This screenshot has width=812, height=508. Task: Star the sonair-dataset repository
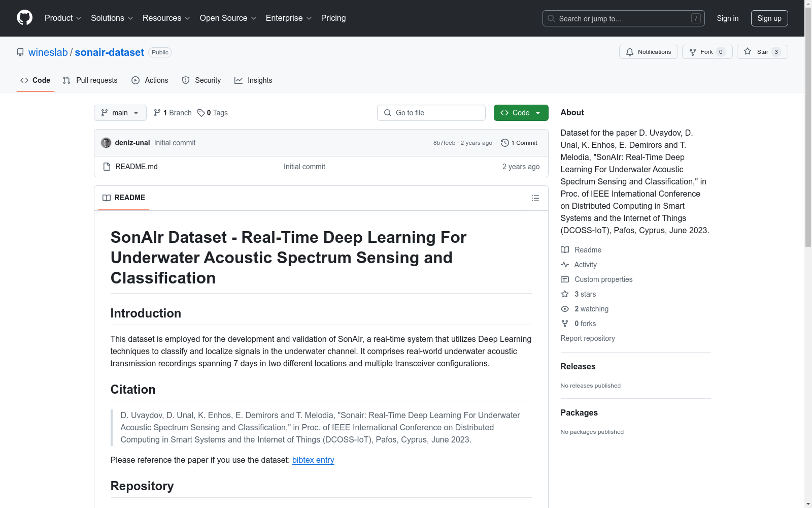(x=762, y=52)
